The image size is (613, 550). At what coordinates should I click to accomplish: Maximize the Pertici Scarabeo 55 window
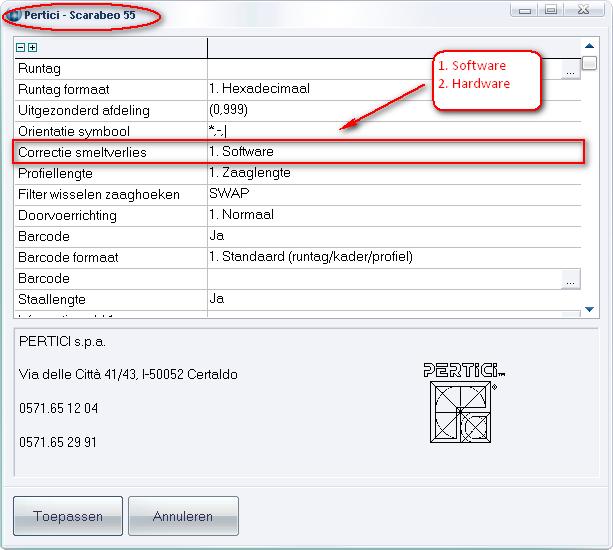pos(551,10)
